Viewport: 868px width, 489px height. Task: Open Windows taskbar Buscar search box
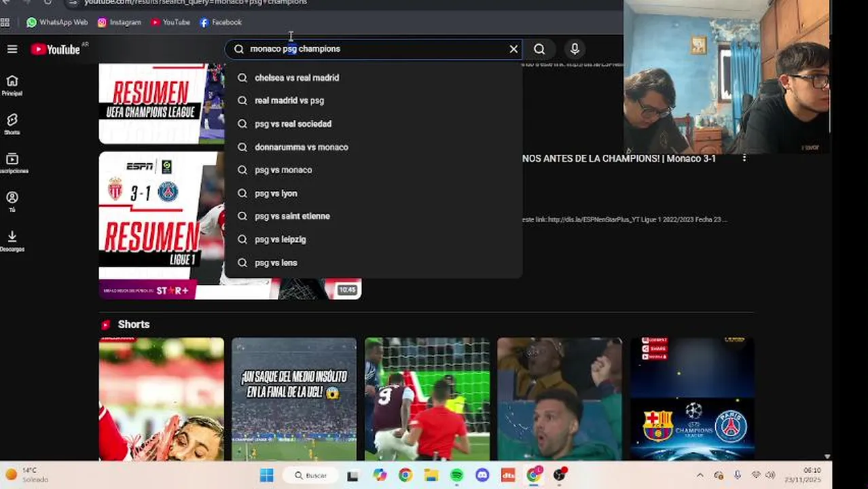pos(311,475)
